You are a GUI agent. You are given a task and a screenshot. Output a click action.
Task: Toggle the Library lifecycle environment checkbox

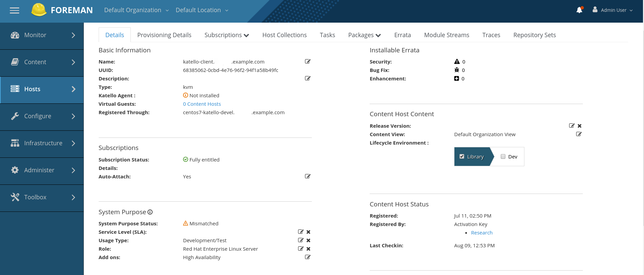click(x=462, y=156)
